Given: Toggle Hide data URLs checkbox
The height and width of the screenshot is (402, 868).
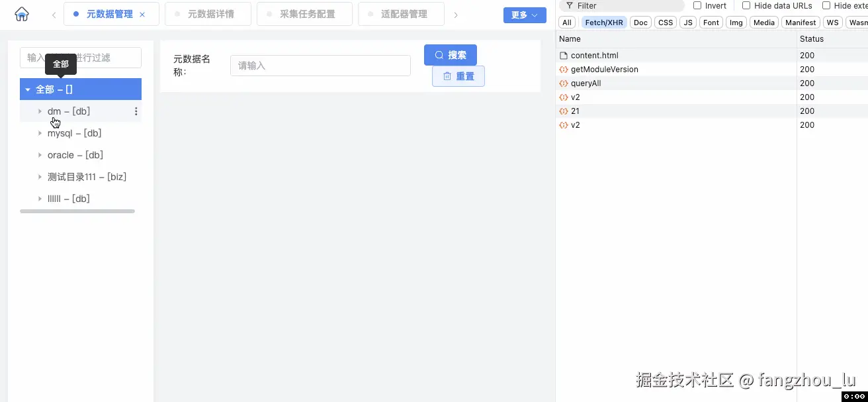Looking at the screenshot, I should [746, 5].
